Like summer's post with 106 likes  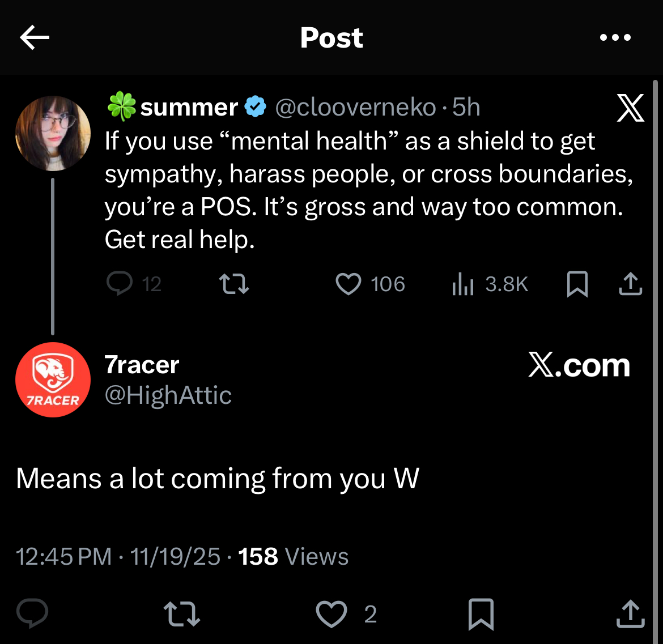tap(370, 284)
